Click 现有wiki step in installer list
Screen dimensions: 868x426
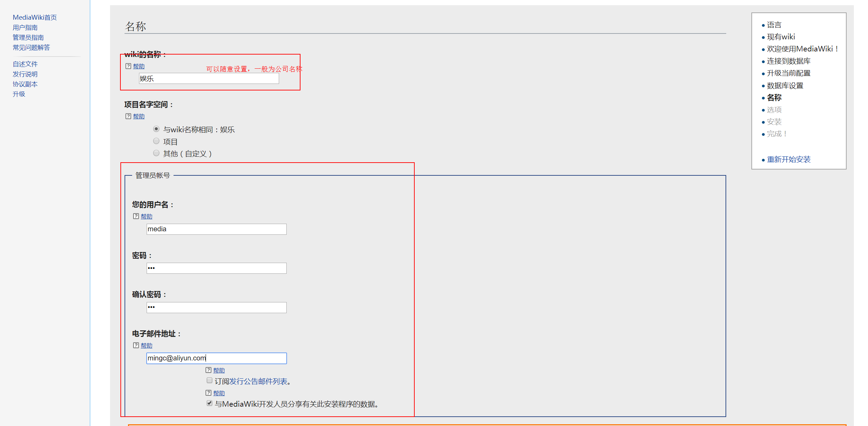click(x=781, y=37)
